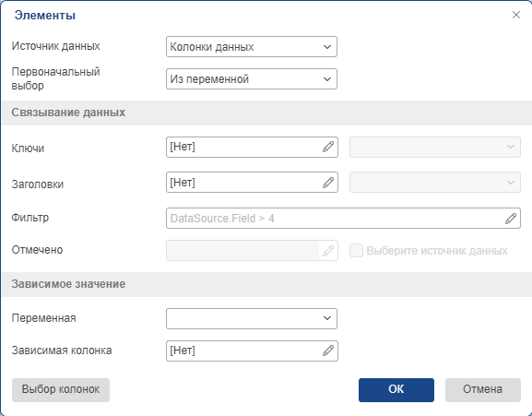
Task: Expand the Первоначальный выбор dropdown
Action: 252,79
